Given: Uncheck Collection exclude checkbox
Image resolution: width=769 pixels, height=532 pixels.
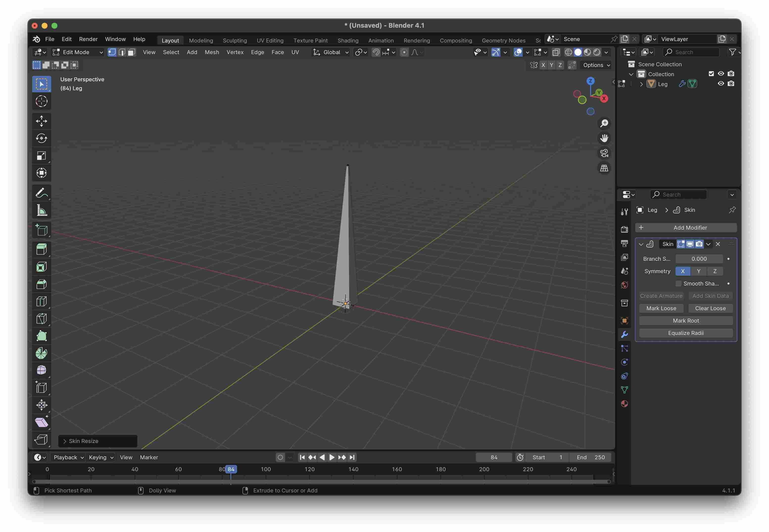Looking at the screenshot, I should click(711, 74).
